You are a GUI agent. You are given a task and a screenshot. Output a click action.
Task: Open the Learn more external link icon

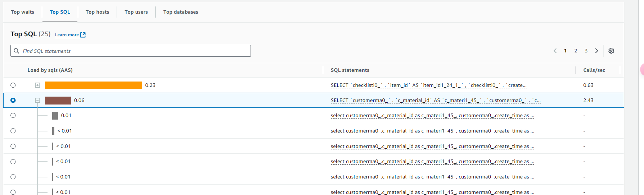pyautogui.click(x=83, y=35)
